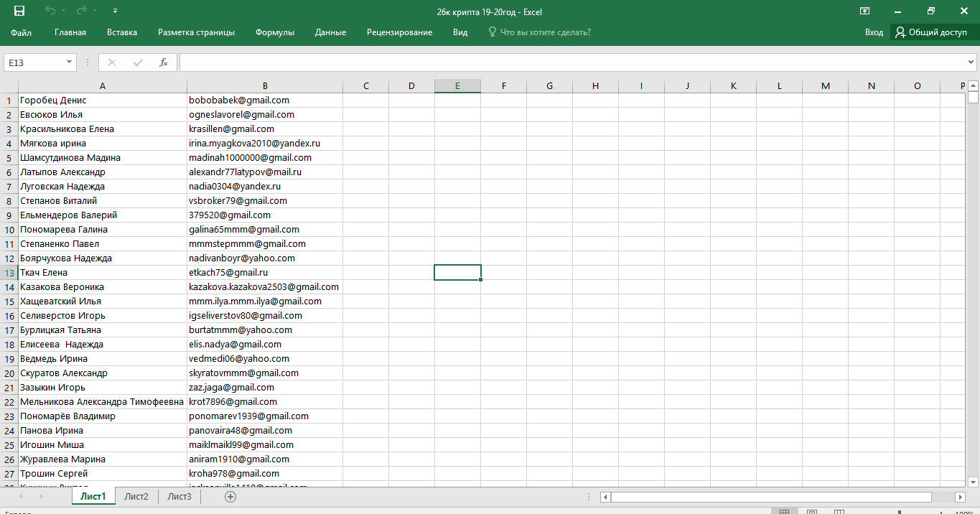
Task: Open the Undo history dropdown arrow
Action: click(63, 11)
